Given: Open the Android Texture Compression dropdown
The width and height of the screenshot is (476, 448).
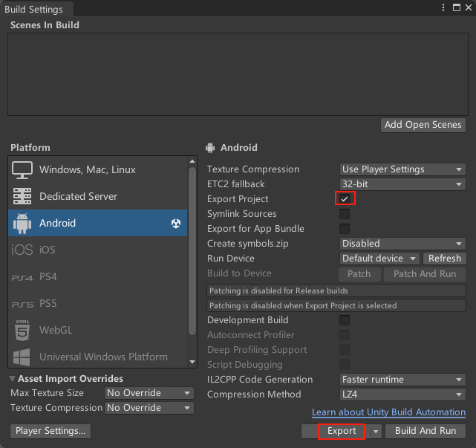Looking at the screenshot, I should tap(402, 169).
